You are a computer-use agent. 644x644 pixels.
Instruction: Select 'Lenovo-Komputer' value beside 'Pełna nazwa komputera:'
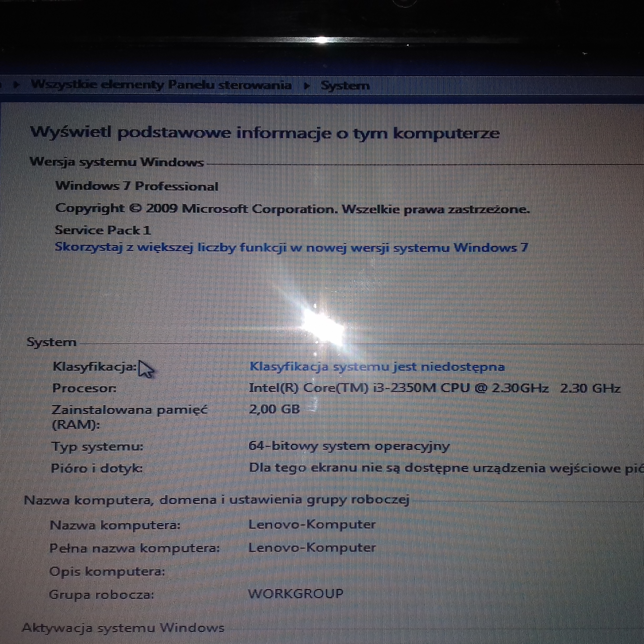point(312,548)
